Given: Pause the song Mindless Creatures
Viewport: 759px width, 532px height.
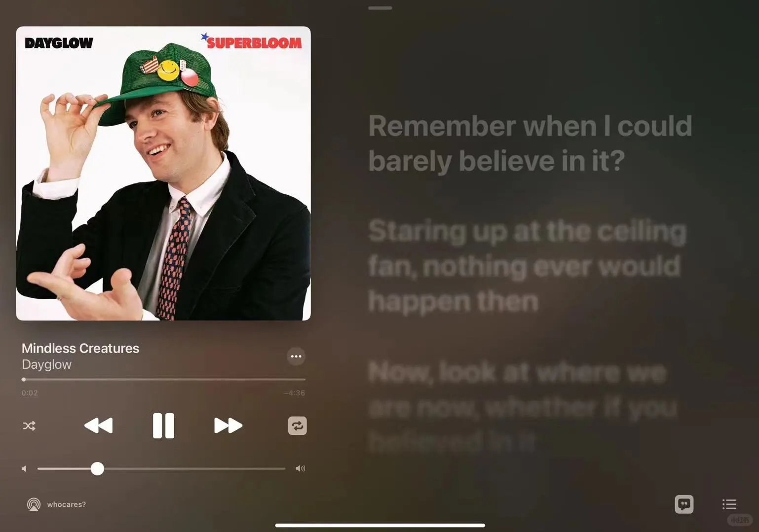Looking at the screenshot, I should click(163, 426).
